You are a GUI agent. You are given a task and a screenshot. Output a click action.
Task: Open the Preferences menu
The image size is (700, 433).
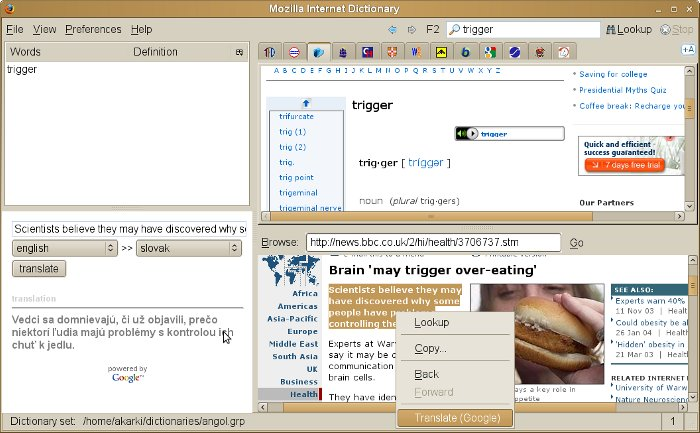coord(93,29)
